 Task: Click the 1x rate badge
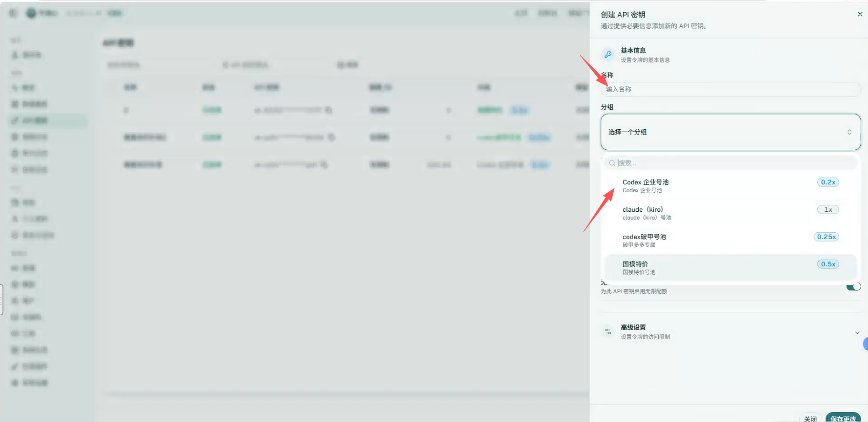828,210
